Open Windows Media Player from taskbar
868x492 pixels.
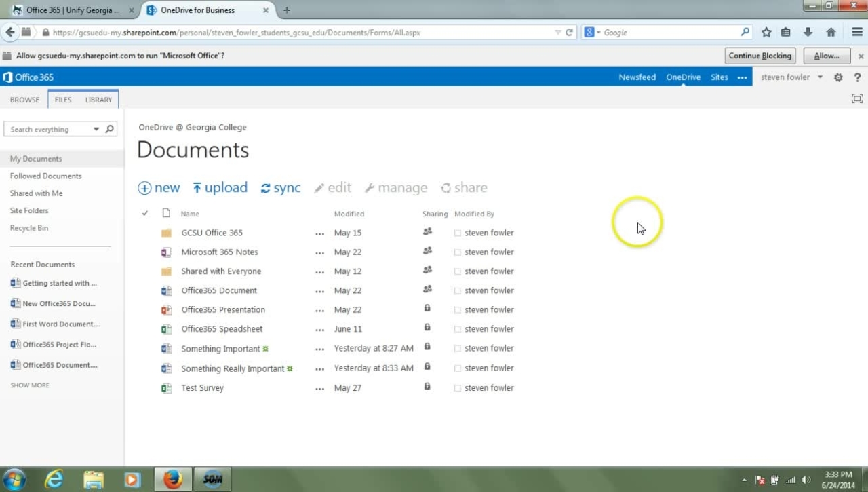(x=132, y=480)
